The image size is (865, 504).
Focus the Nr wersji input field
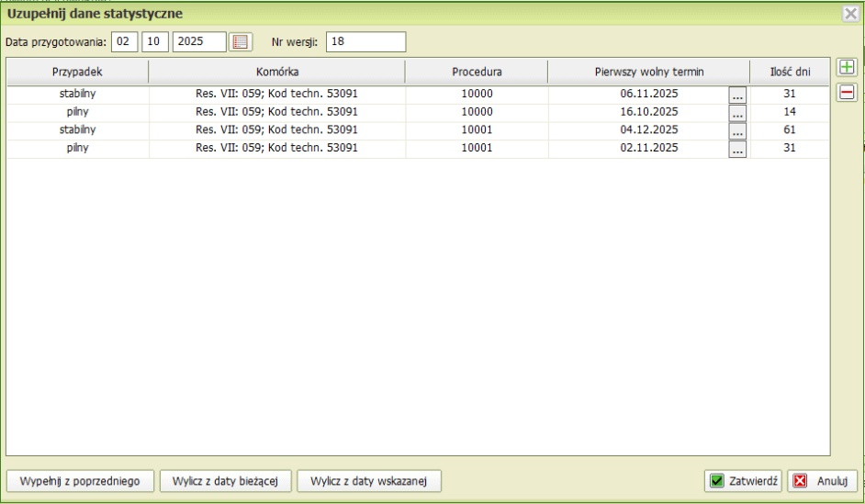(x=365, y=42)
